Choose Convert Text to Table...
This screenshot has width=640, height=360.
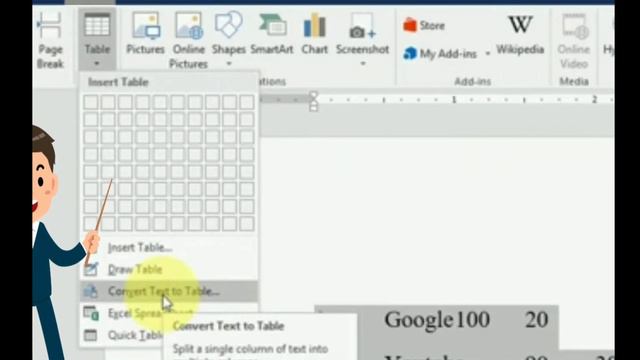[x=169, y=291]
